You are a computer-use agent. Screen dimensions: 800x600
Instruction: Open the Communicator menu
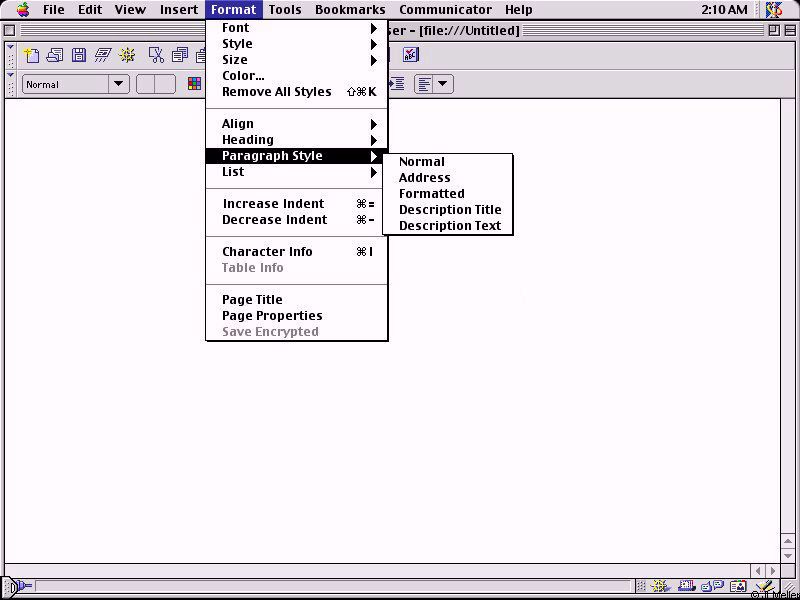(x=445, y=10)
